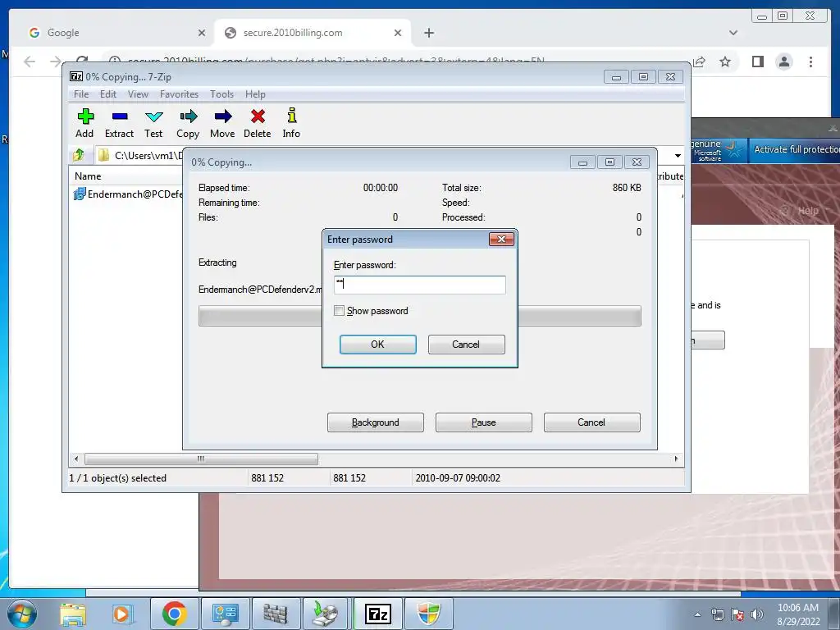Click status bar text 1 / 1 object(s) selected

(x=118, y=478)
